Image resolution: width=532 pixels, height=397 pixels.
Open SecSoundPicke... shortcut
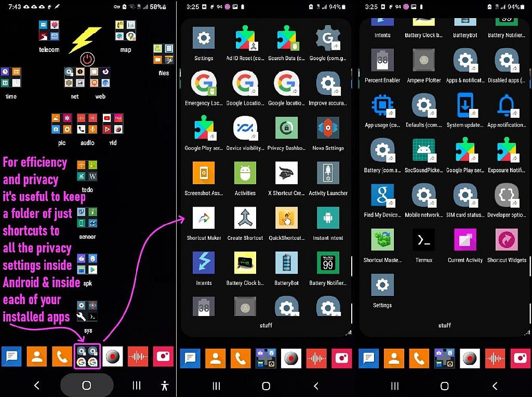click(424, 150)
